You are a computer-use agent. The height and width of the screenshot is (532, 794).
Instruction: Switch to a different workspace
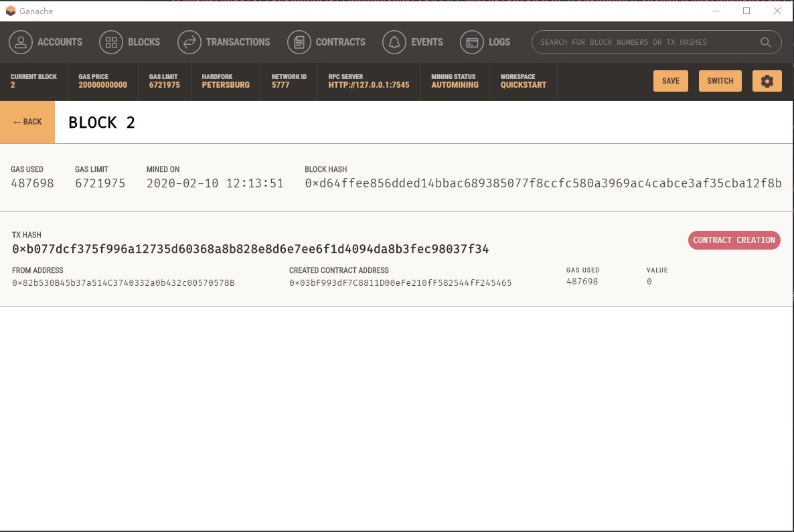(720, 80)
